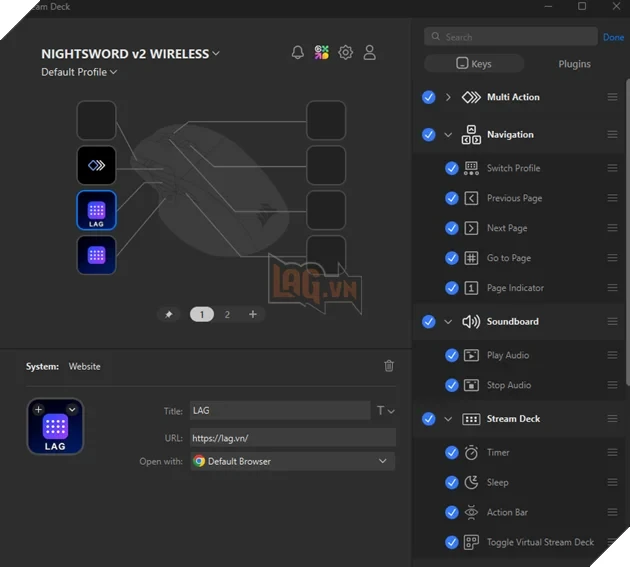Add icon with plus on key preview

(x=39, y=409)
